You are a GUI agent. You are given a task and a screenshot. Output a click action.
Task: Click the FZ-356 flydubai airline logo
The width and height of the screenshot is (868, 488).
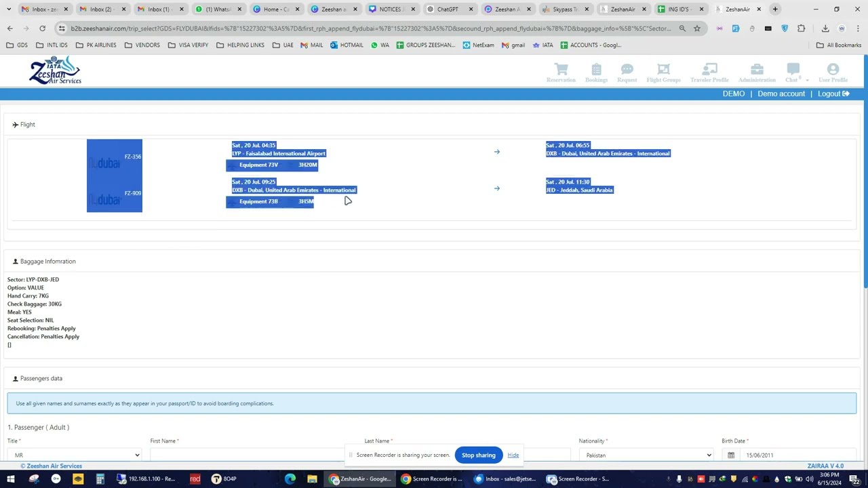[104, 163]
